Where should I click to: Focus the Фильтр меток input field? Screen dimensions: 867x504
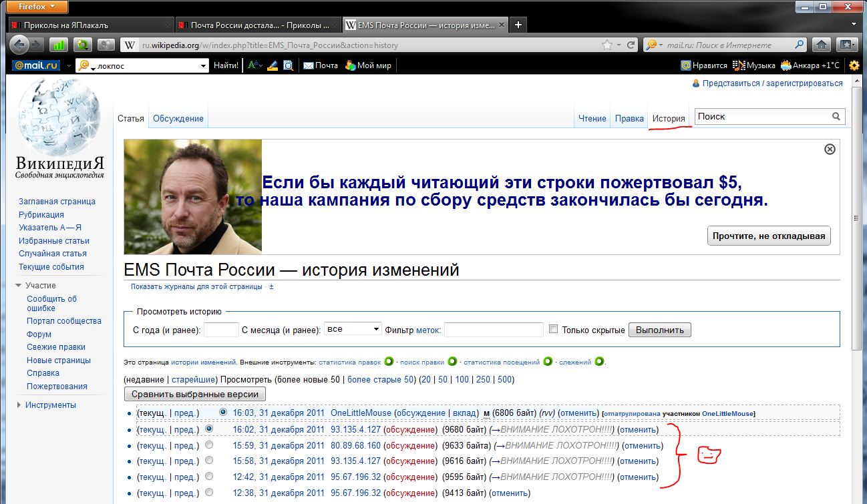tap(494, 330)
